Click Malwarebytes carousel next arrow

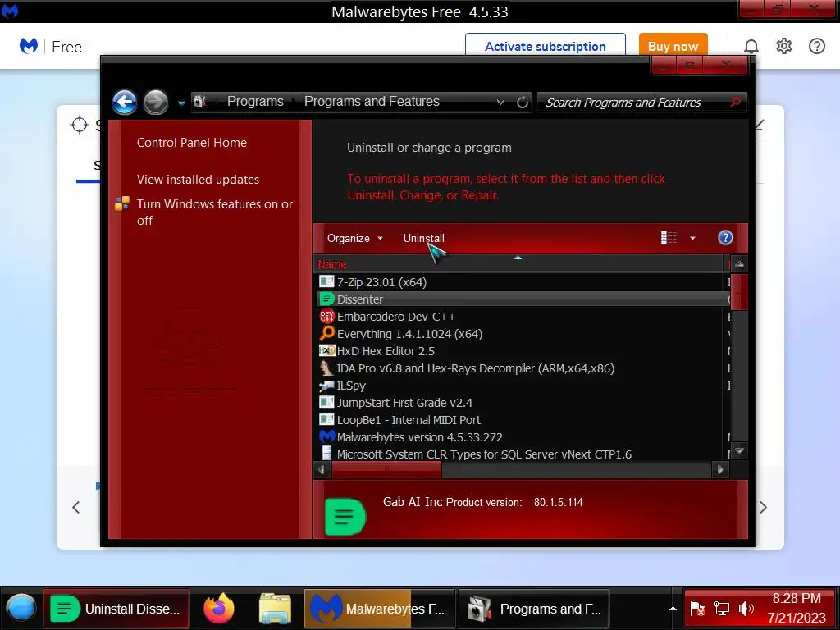click(764, 507)
